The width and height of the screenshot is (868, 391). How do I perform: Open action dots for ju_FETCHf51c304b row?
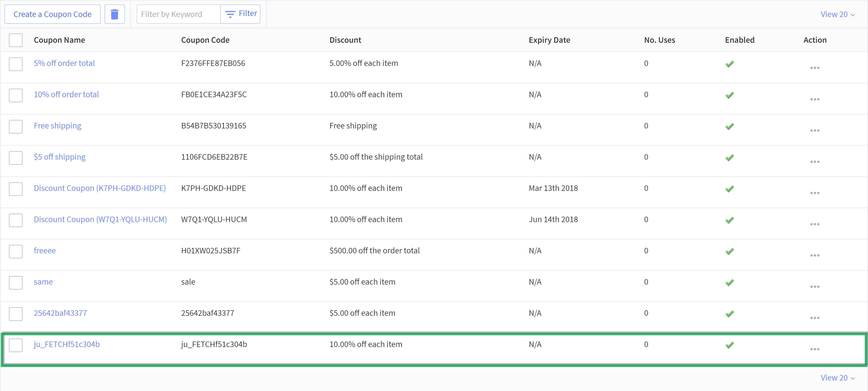pyautogui.click(x=814, y=349)
